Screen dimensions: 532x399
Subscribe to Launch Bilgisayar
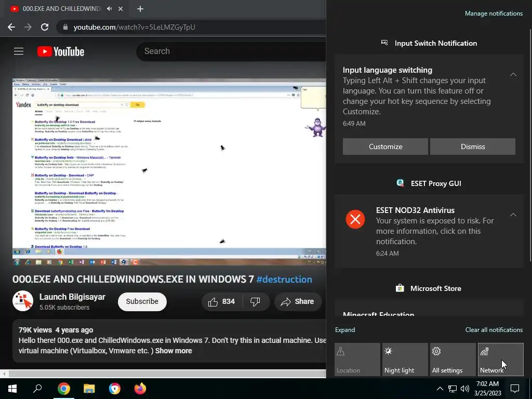[x=142, y=301]
